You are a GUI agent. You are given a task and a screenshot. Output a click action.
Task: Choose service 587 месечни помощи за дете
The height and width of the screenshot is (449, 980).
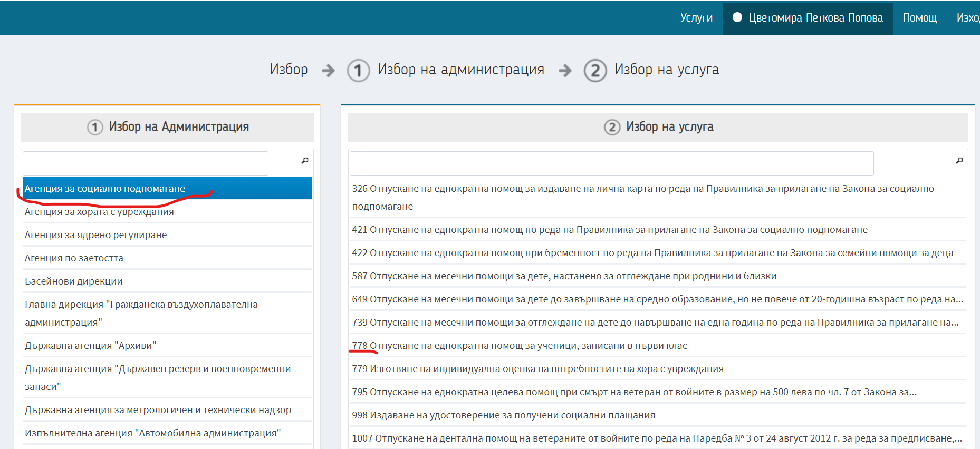pyautogui.click(x=658, y=276)
